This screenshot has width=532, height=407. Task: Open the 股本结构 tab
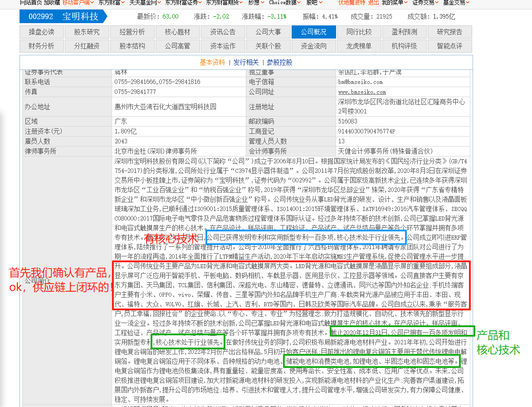pos(132,46)
